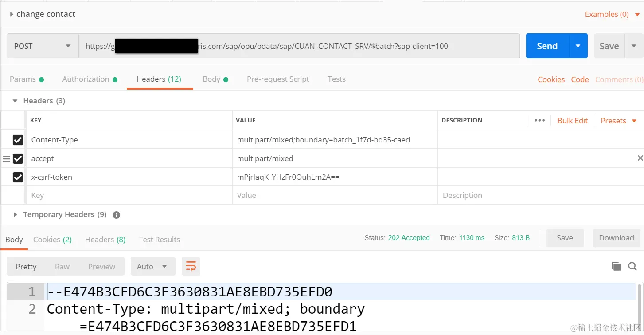
Task: Open the Test Results tab
Action: [159, 240]
